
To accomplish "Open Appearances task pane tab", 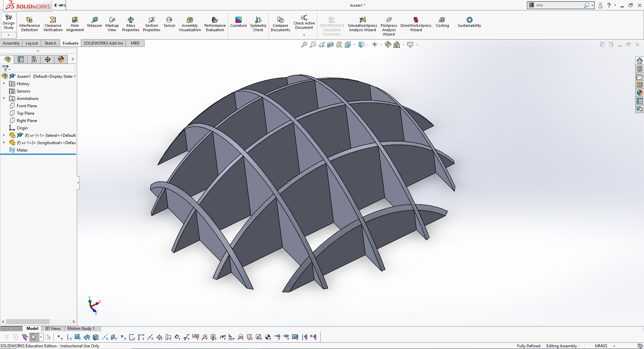I will point(640,93).
